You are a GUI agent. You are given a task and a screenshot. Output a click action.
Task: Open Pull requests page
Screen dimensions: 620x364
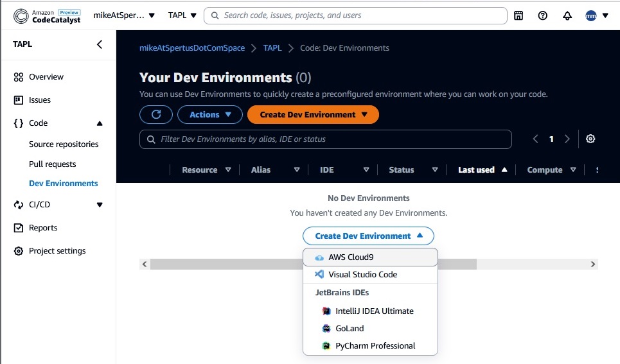click(x=52, y=164)
